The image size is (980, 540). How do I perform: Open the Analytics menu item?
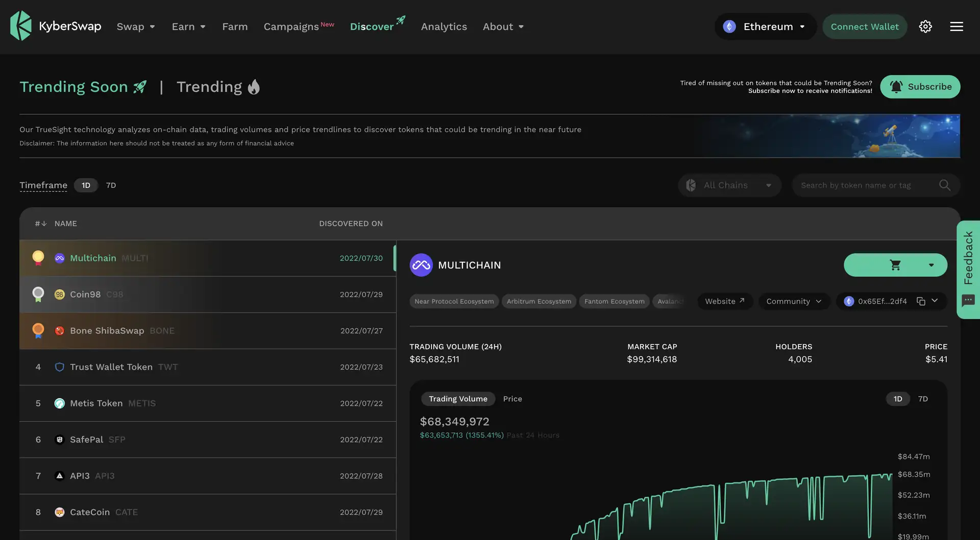click(444, 27)
